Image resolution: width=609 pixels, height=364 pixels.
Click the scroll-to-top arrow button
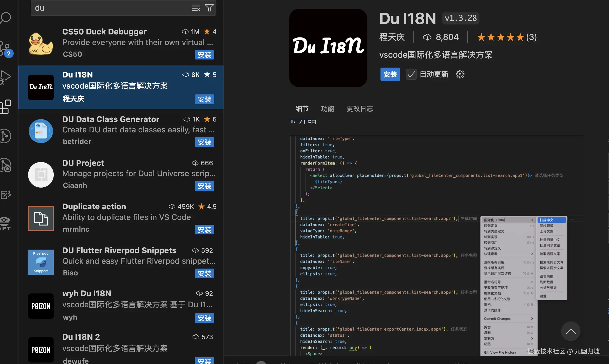[x=570, y=331]
